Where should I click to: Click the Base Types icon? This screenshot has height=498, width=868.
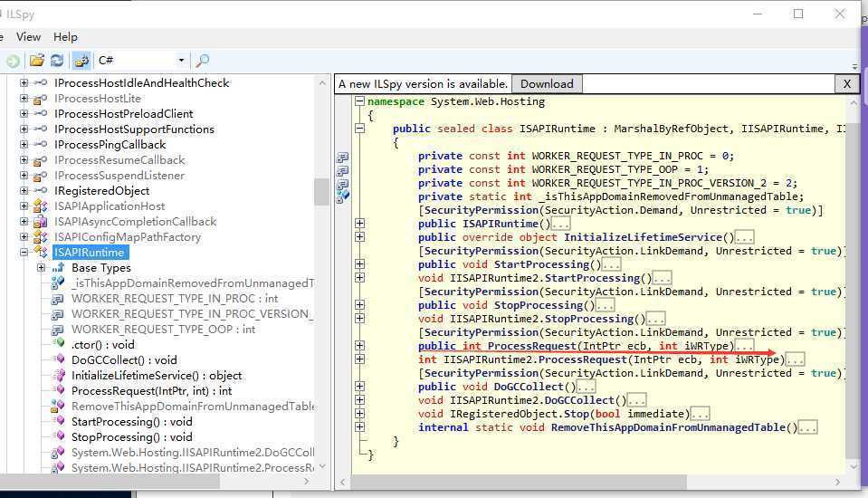tap(58, 267)
